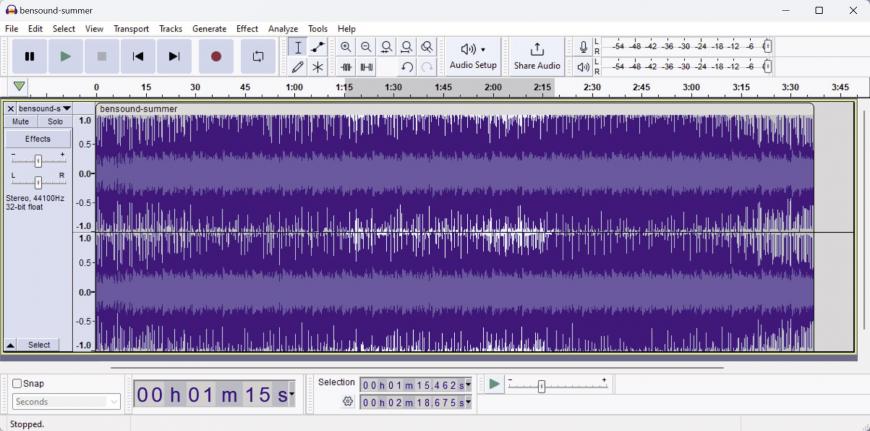The height and width of the screenshot is (431, 870).
Task: Open the selection start time format dropdown
Action: pyautogui.click(x=468, y=385)
